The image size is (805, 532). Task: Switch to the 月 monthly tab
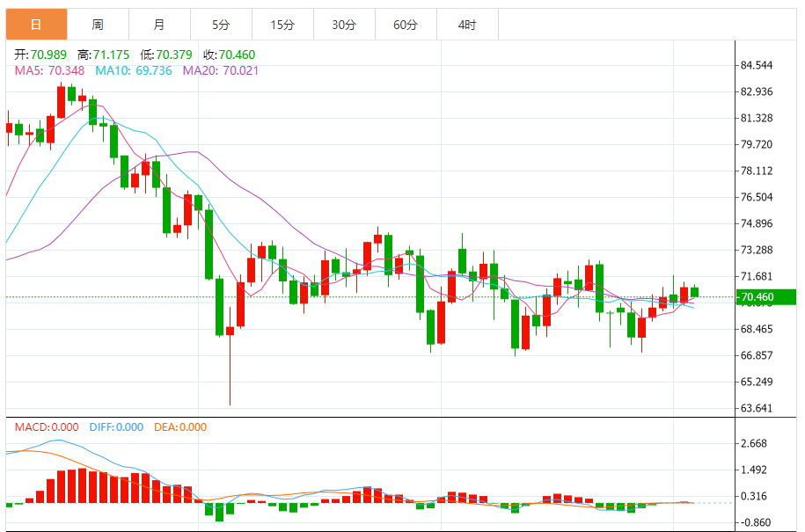(x=159, y=24)
